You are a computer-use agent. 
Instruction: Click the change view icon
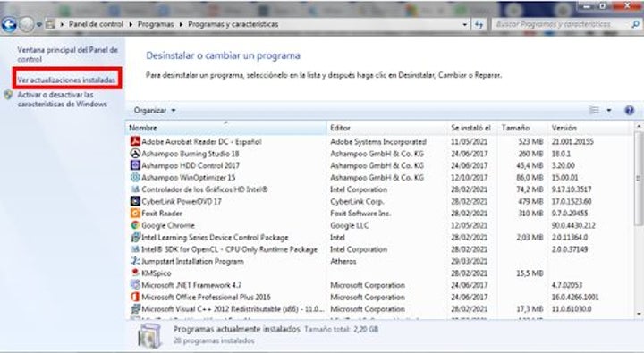click(594, 110)
